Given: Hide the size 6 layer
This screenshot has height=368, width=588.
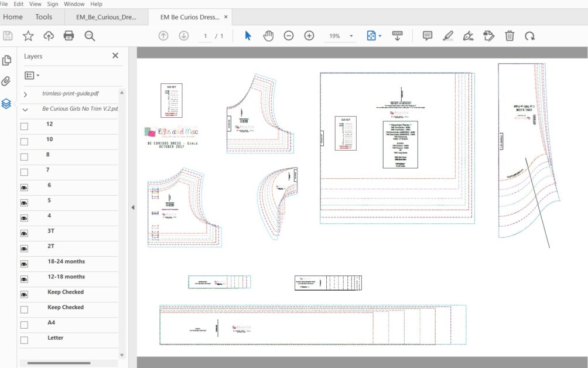Looking at the screenshot, I should (x=24, y=187).
